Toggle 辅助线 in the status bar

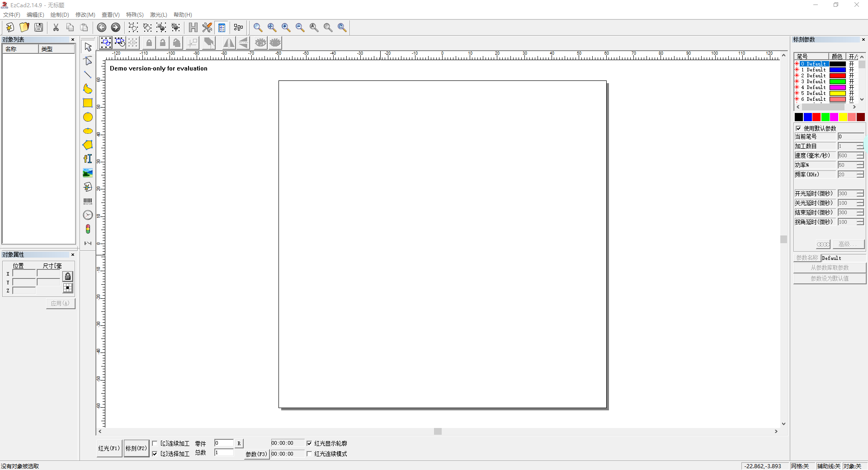[829, 466]
